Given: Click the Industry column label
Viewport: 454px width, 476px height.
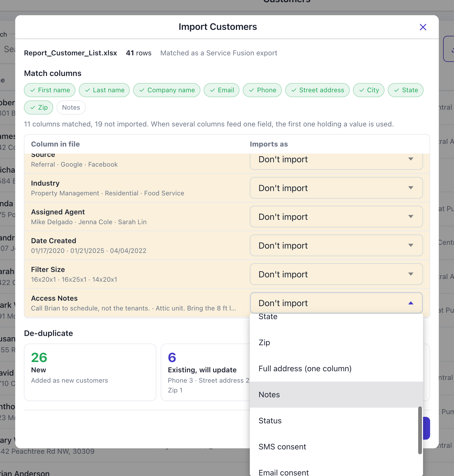Looking at the screenshot, I should pyautogui.click(x=45, y=183).
